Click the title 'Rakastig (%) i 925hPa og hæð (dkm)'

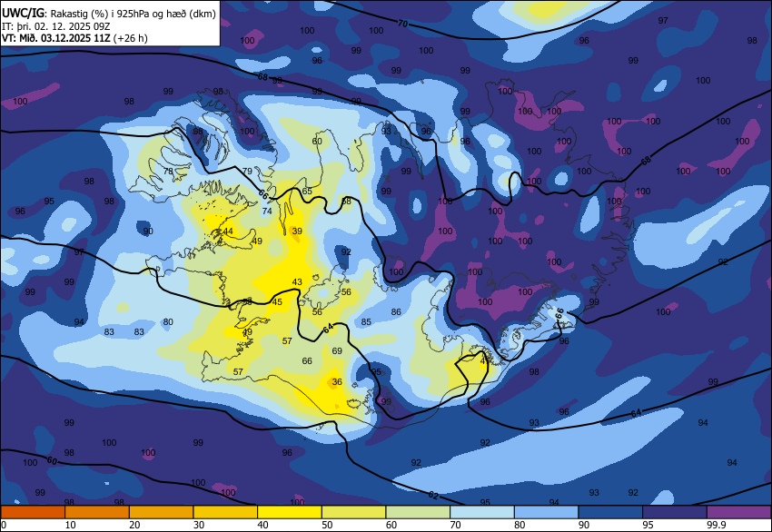coord(133,14)
